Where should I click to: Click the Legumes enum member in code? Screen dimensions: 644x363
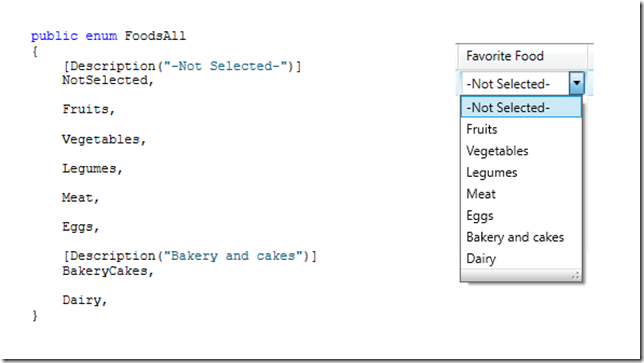pyautogui.click(x=90, y=169)
